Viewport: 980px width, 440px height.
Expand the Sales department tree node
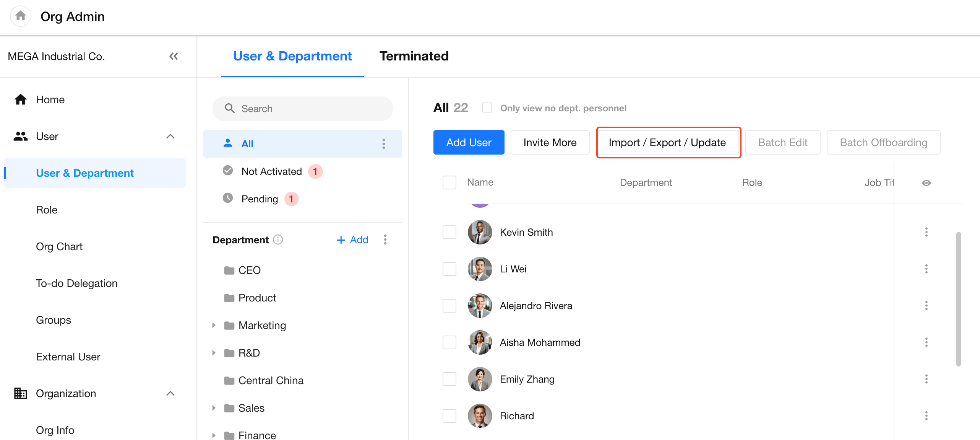[214, 408]
